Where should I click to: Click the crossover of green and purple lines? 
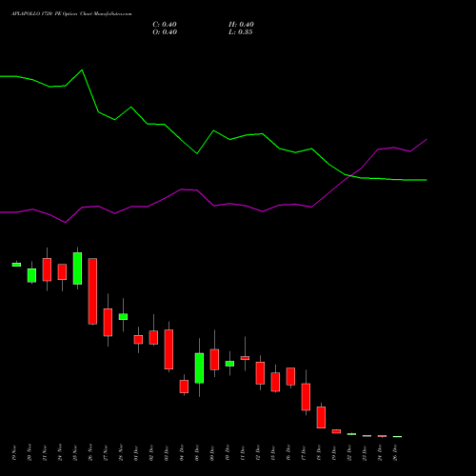[x=349, y=175]
